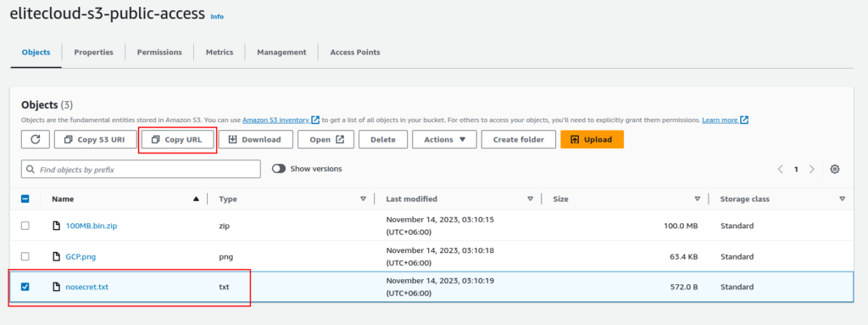Toggle the select-all objects checkbox

25,199
